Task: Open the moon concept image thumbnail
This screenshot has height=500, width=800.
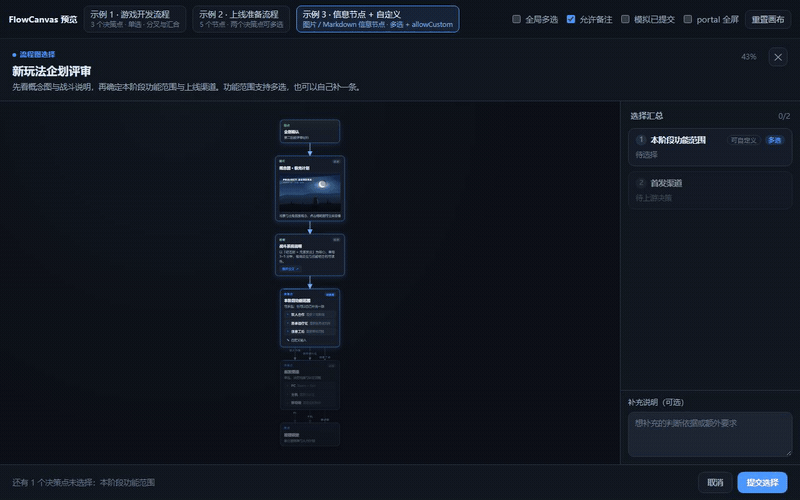Action: point(310,193)
